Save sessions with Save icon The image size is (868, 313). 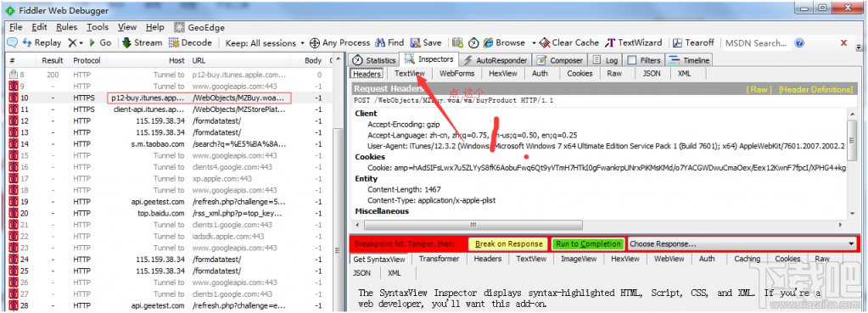click(x=426, y=42)
